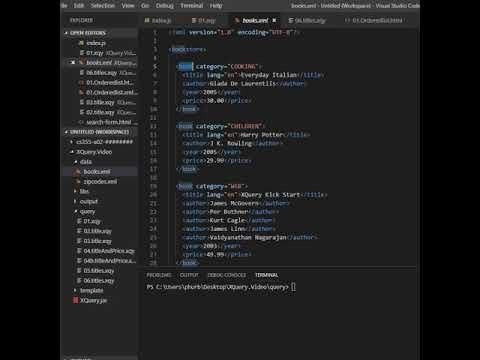The image size is (480, 360).
Task: Click the Explorer panel header
Action: pyautogui.click(x=81, y=20)
